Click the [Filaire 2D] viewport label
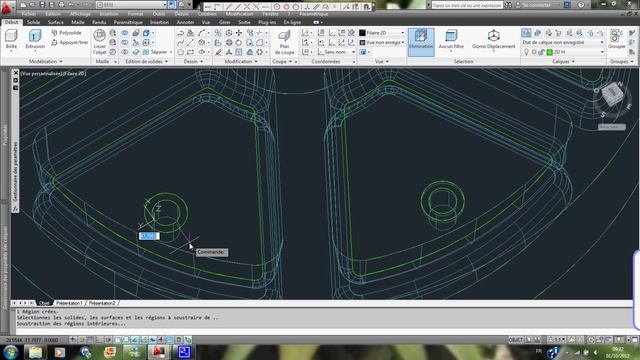The width and height of the screenshot is (640, 360). point(75,73)
